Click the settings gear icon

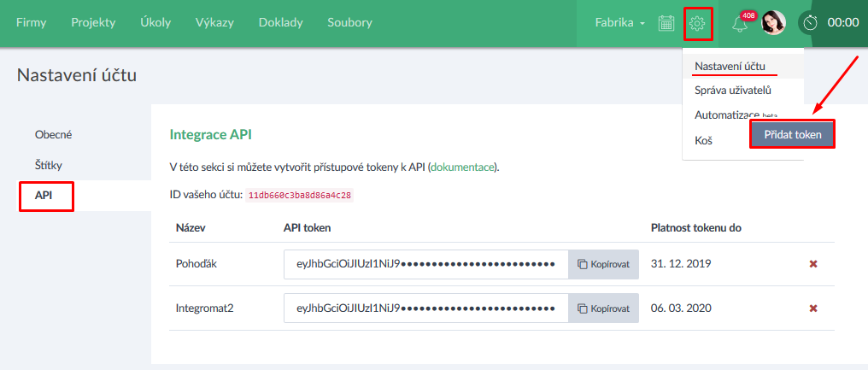tap(698, 23)
